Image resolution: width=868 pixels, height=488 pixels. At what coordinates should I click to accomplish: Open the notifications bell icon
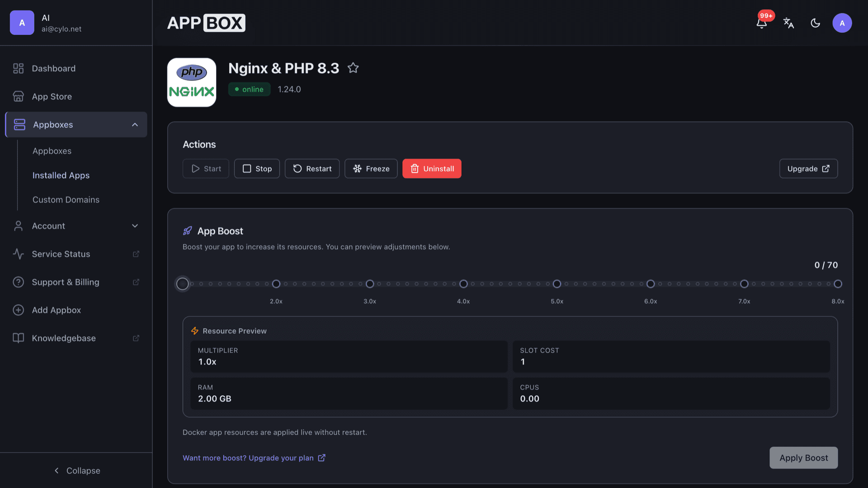(x=762, y=23)
